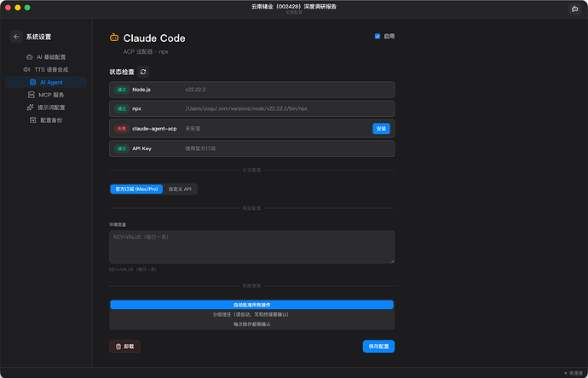Click the MCP 服务 server icon

pyautogui.click(x=32, y=95)
